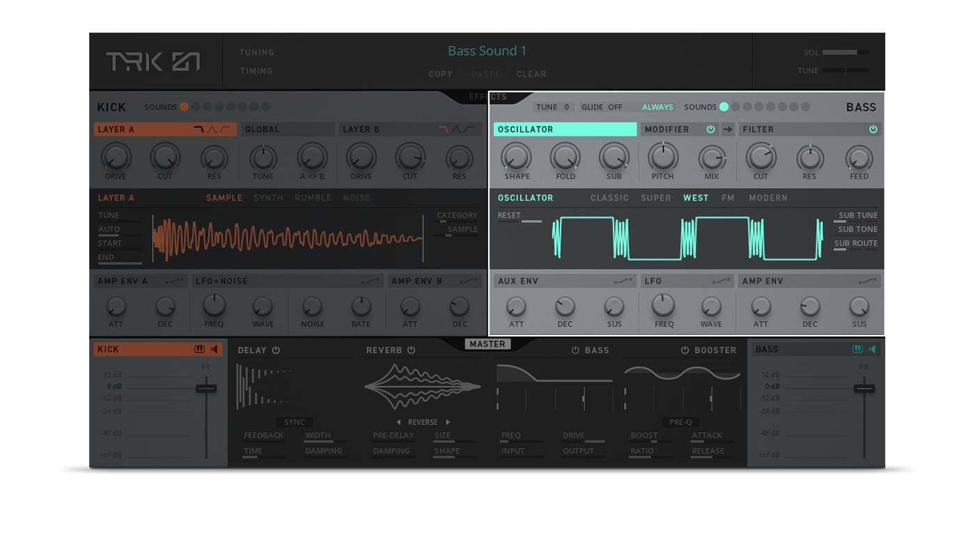
Task: Select bandpass filter icon in Layer B header
Action: [456, 130]
